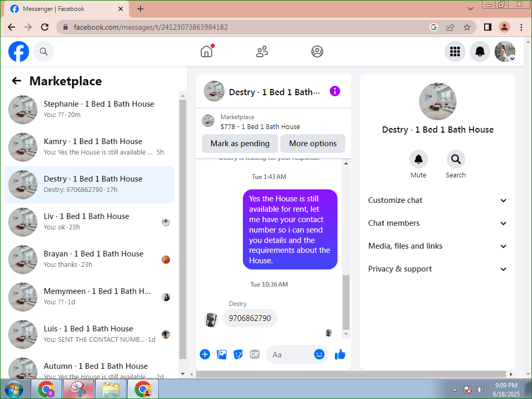This screenshot has width=532, height=399.
Task: Go back from Marketplace with arrow
Action: (16, 81)
